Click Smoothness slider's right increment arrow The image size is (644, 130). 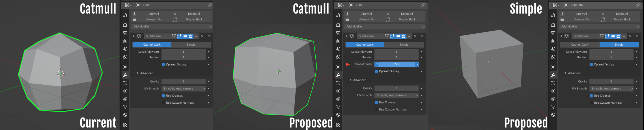[417, 64]
